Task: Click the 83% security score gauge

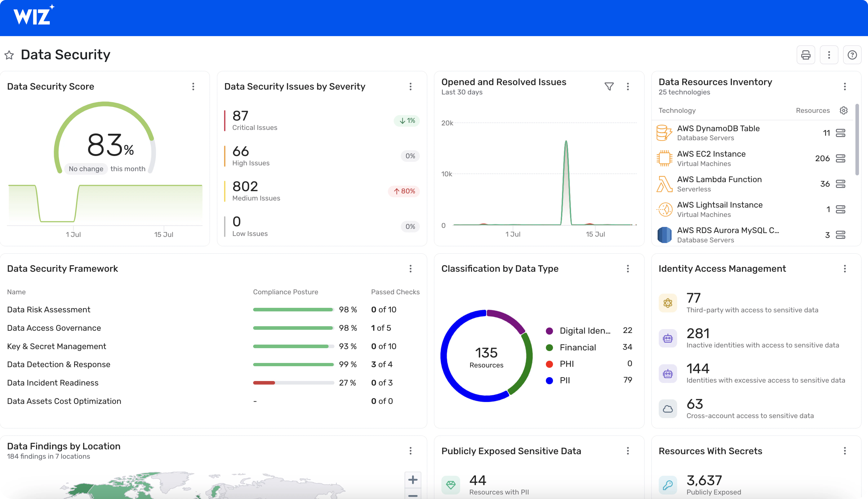Action: coord(105,137)
